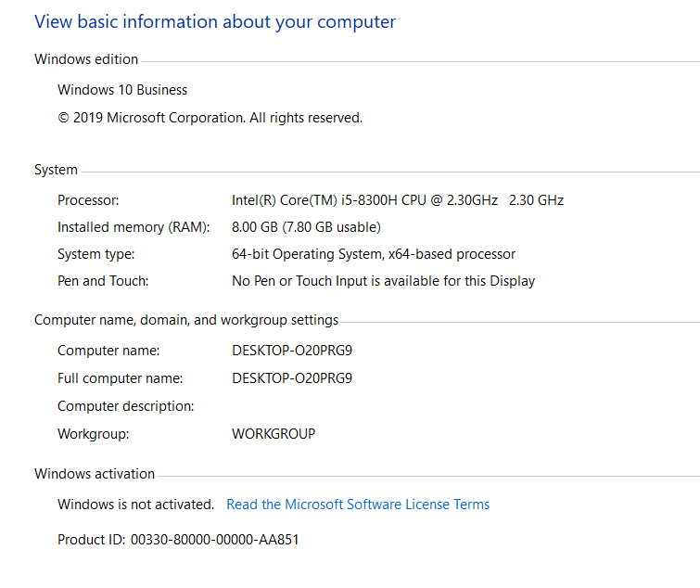Click the 'Windows edition' section header
This screenshot has width=700, height=588.
click(x=86, y=59)
